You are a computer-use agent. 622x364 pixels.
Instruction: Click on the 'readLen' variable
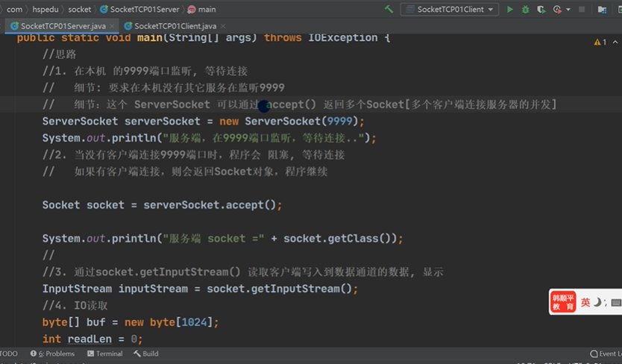[89, 339]
